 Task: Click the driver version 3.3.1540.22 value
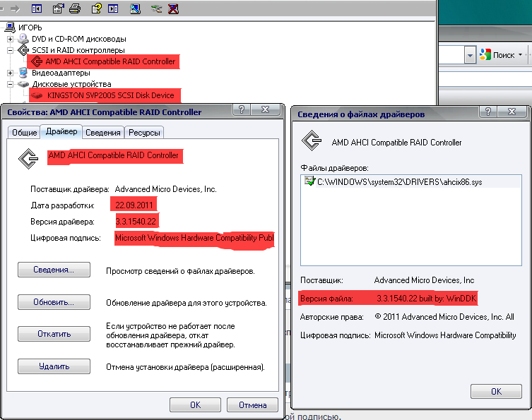tap(136, 222)
